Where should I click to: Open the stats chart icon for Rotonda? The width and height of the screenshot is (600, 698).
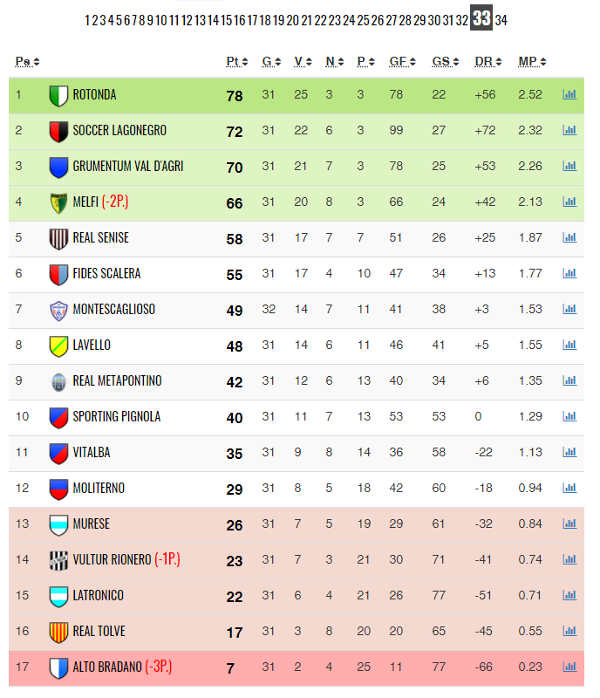tap(569, 94)
